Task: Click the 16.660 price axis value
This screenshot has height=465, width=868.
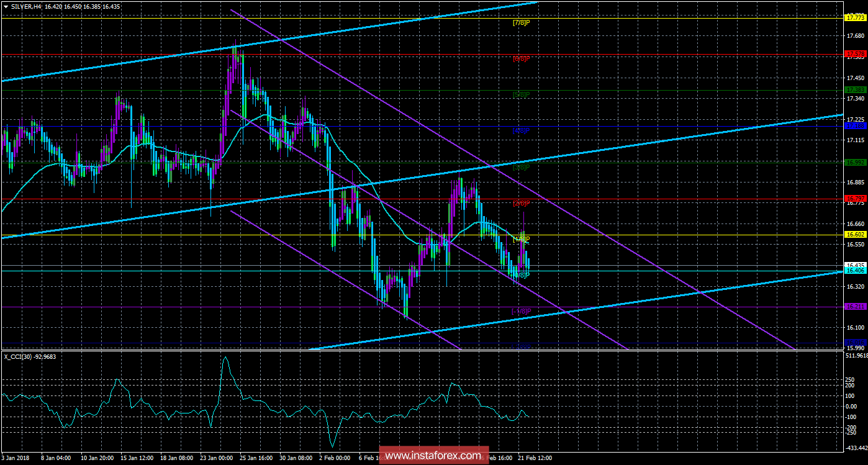Action: tap(855, 224)
